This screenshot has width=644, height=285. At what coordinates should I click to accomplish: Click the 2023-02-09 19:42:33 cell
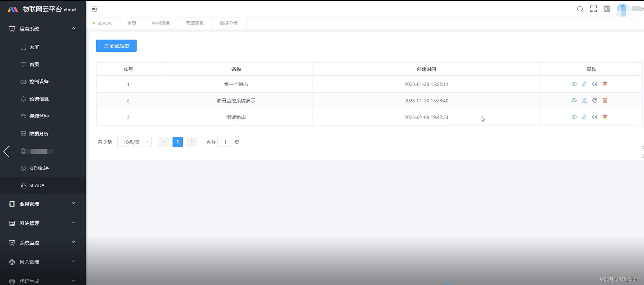(426, 117)
